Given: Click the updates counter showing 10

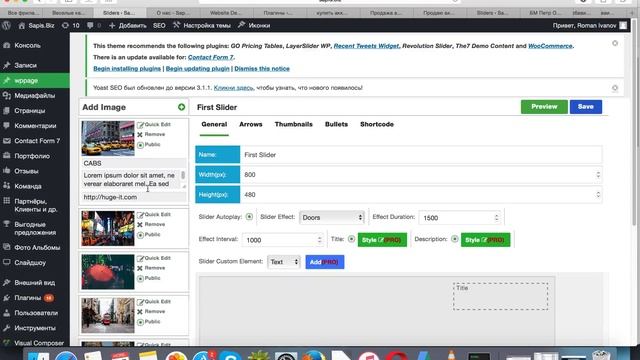Looking at the screenshot, I should pos(70,25).
